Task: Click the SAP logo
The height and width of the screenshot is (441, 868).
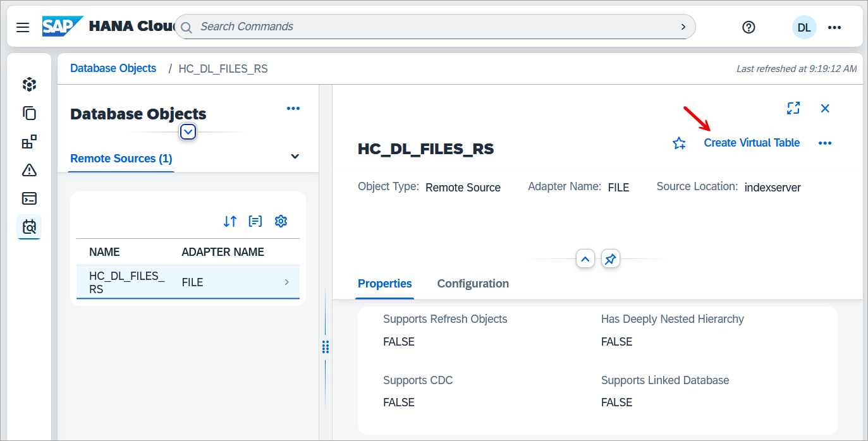Action: (63, 27)
